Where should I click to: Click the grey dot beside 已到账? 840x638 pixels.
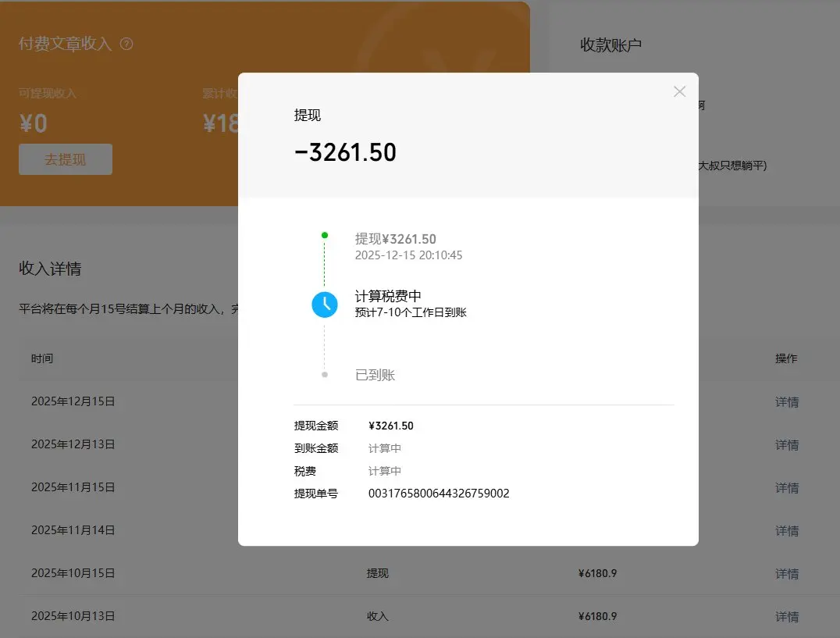click(x=325, y=374)
